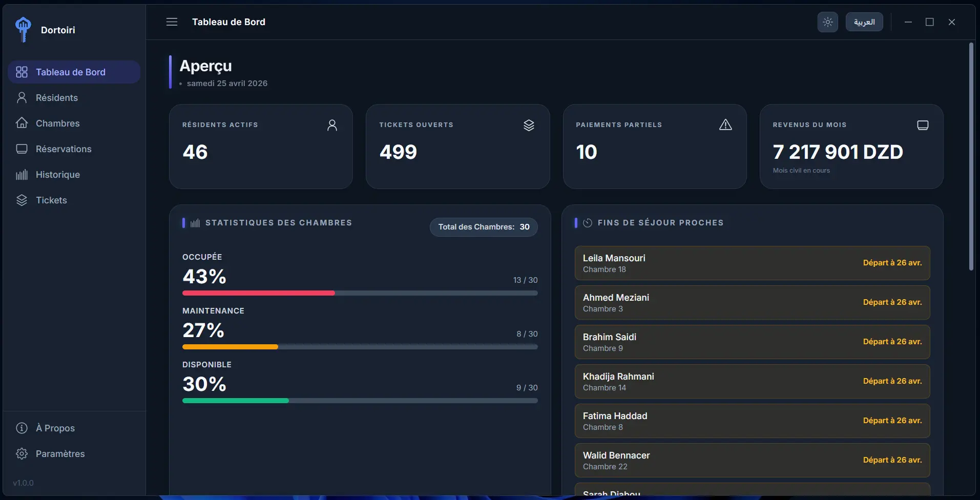The width and height of the screenshot is (980, 500).
Task: Click the icon on Revenus du Mois card
Action: pyautogui.click(x=922, y=125)
